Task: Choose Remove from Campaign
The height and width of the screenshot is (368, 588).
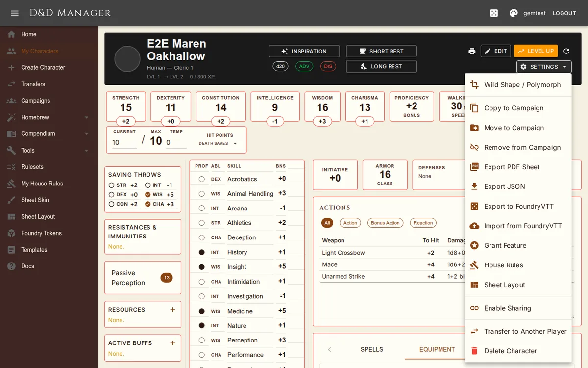Action: pos(518,148)
